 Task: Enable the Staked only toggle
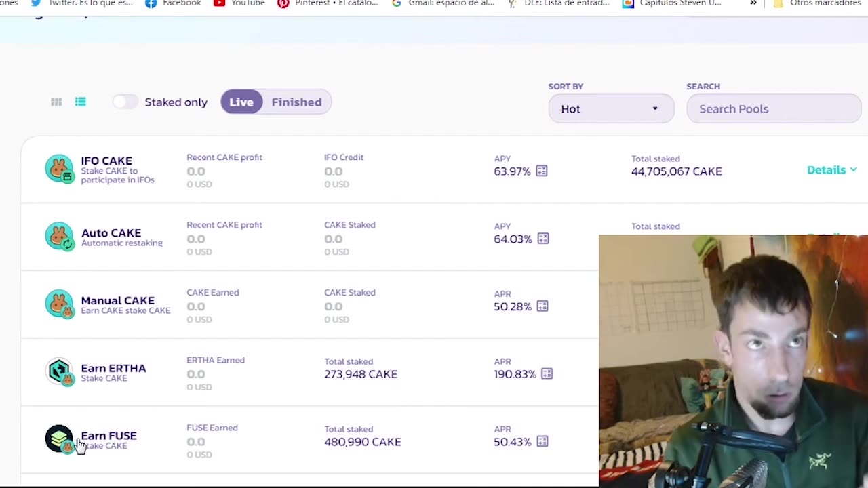125,102
